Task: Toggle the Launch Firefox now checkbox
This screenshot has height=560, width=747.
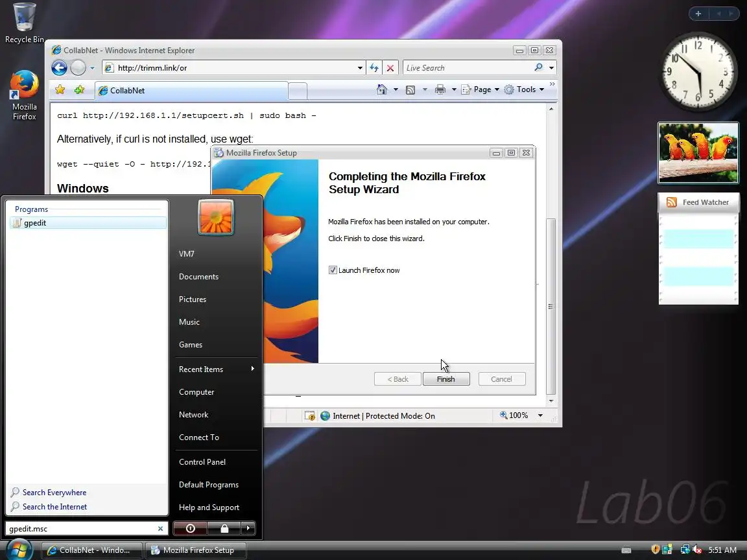Action: click(x=333, y=270)
